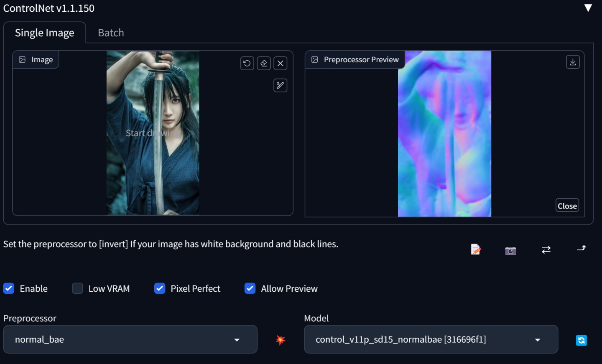The height and width of the screenshot is (364, 602).
Task: Close the preprocessor preview
Action: (567, 206)
